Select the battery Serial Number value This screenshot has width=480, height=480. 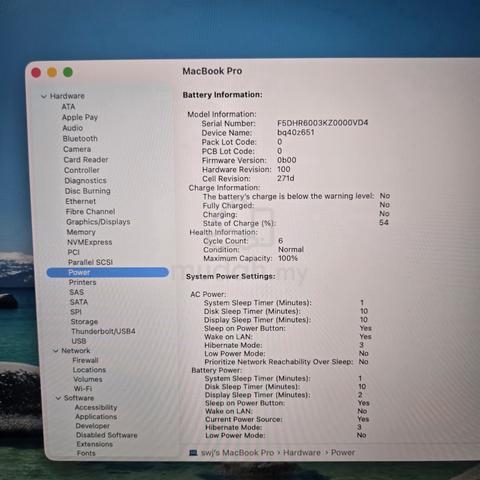[322, 123]
